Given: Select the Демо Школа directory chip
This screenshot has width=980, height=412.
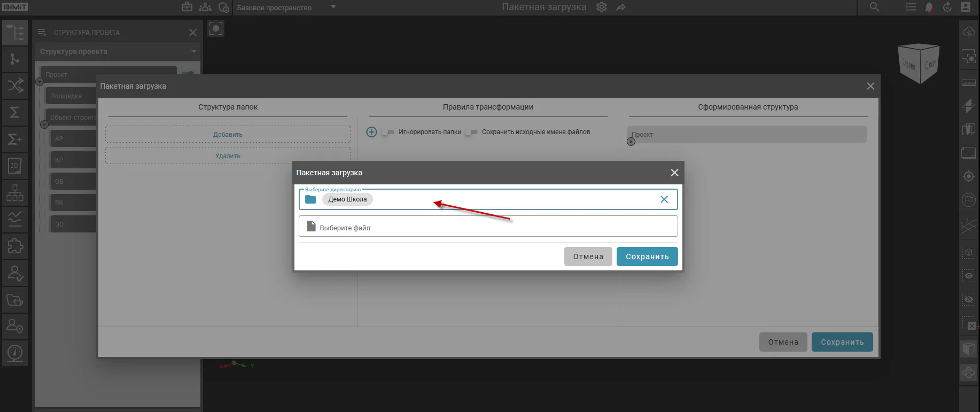Looking at the screenshot, I should [x=347, y=199].
